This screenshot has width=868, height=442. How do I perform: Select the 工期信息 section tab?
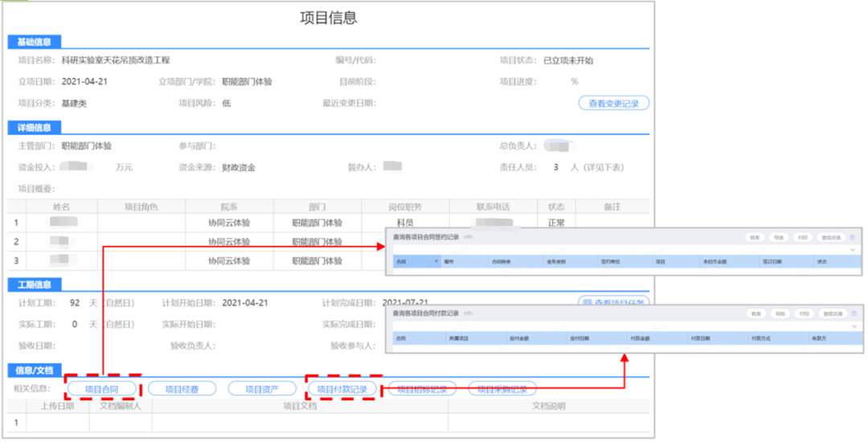click(34, 284)
